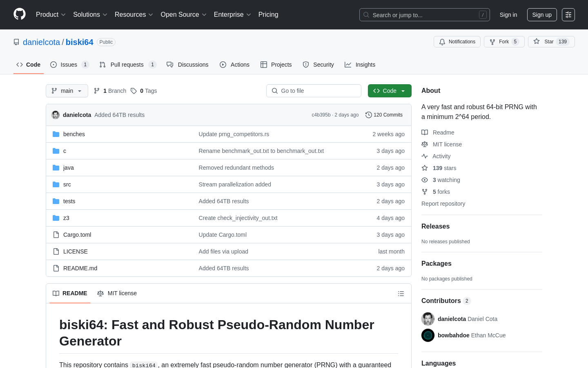Click the commit history clock icon
Image resolution: width=588 pixels, height=368 pixels.
(x=369, y=115)
